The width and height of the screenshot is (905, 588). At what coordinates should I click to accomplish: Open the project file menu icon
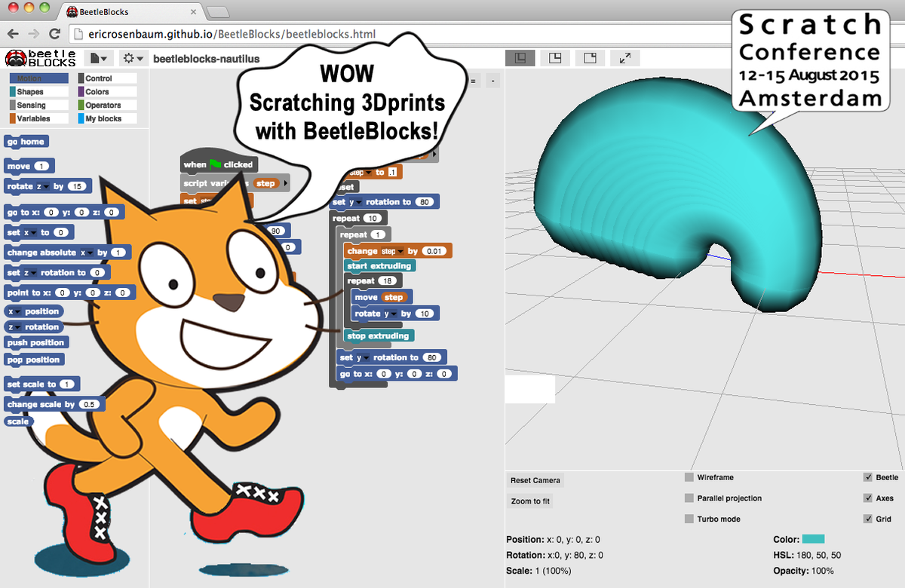tap(98, 58)
